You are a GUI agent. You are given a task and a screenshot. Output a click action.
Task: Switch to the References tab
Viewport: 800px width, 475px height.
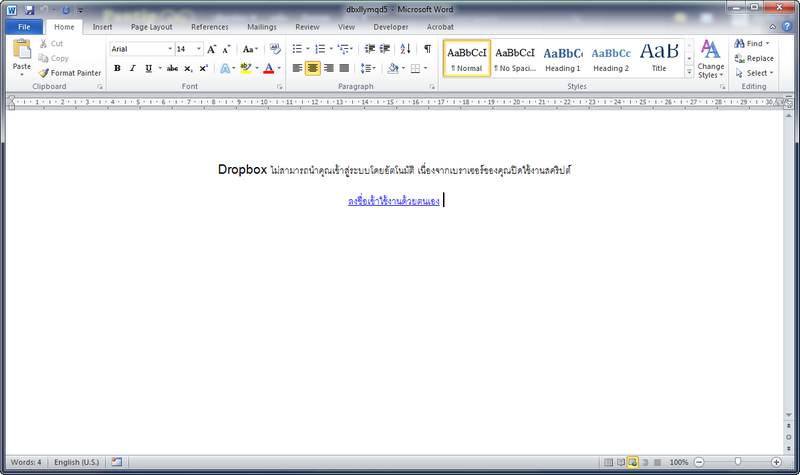click(210, 27)
